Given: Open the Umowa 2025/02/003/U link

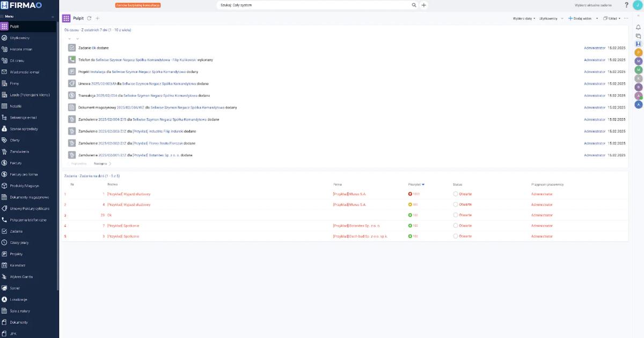Looking at the screenshot, I should click(x=104, y=84).
